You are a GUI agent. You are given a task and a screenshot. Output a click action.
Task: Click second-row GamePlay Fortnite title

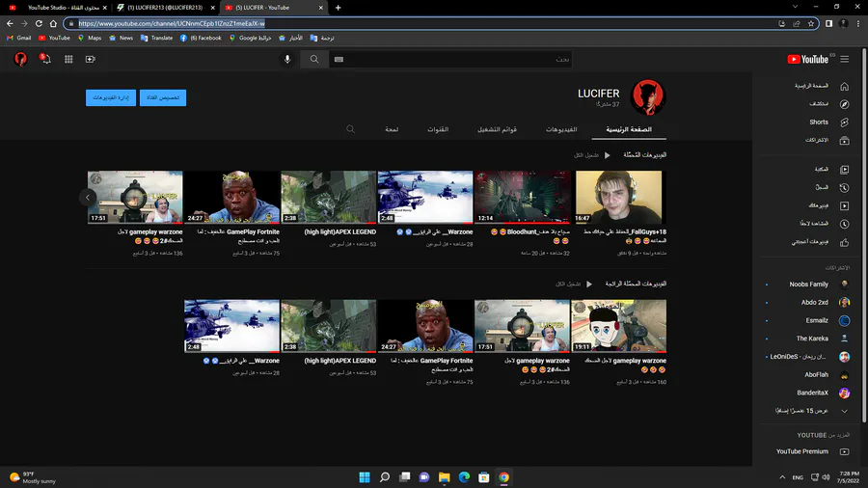[432, 365]
